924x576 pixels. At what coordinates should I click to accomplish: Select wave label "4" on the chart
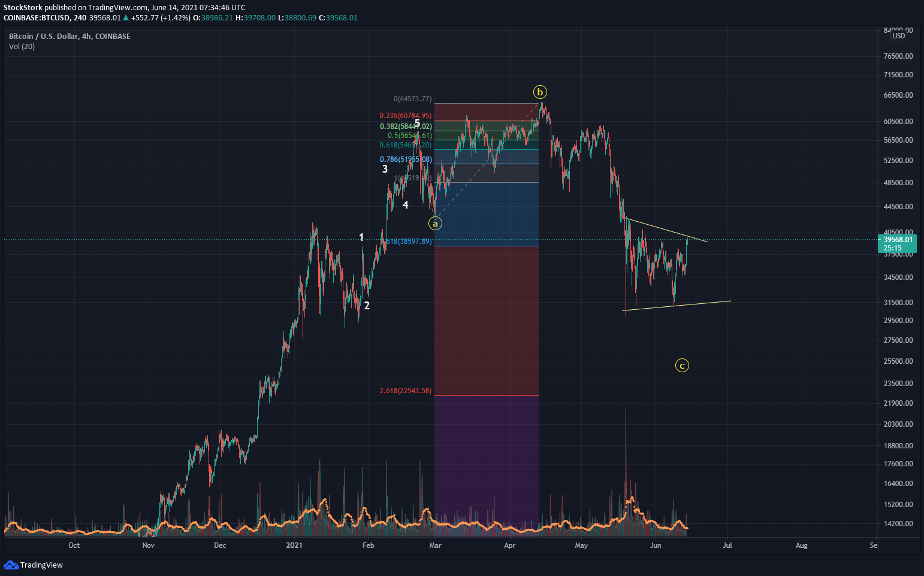[406, 205]
